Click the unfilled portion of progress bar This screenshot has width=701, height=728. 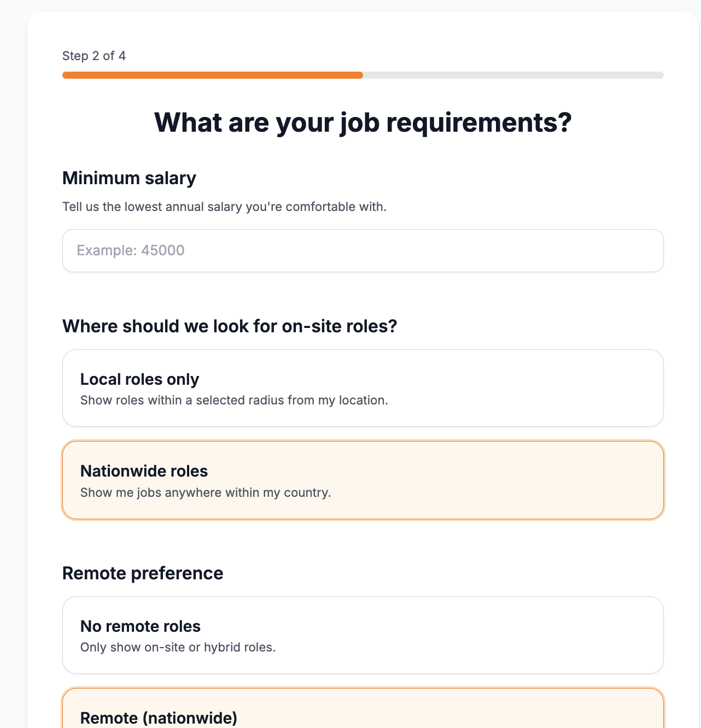(513, 75)
